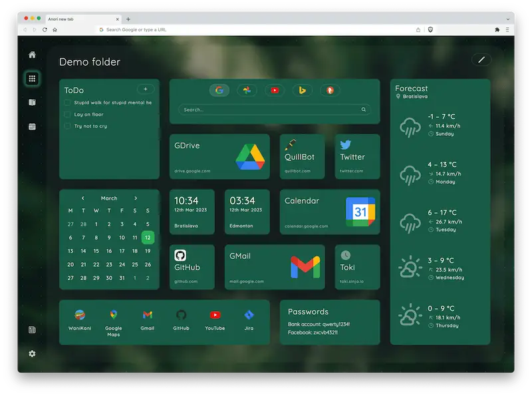Open the GDrive bookmark
The height and width of the screenshot is (396, 532).
point(219,156)
